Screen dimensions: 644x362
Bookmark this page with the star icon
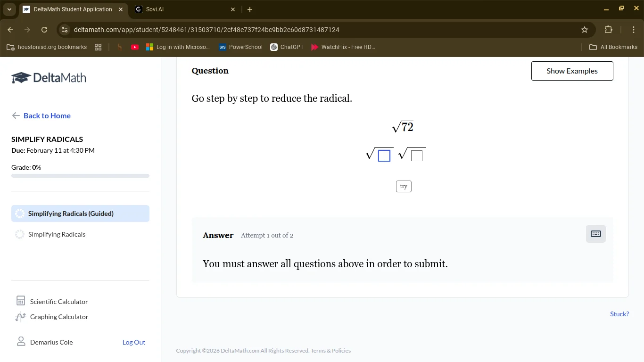point(585,30)
